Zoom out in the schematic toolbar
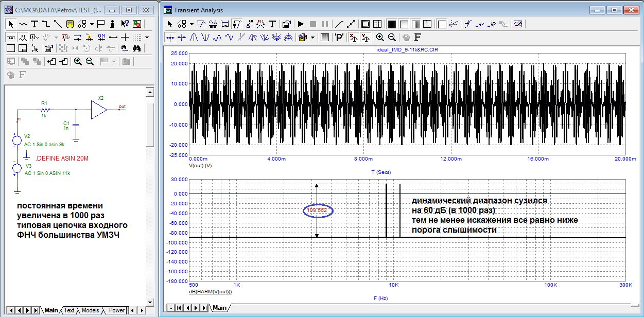Image resolution: width=644 pixels, height=317 pixels. click(x=90, y=62)
